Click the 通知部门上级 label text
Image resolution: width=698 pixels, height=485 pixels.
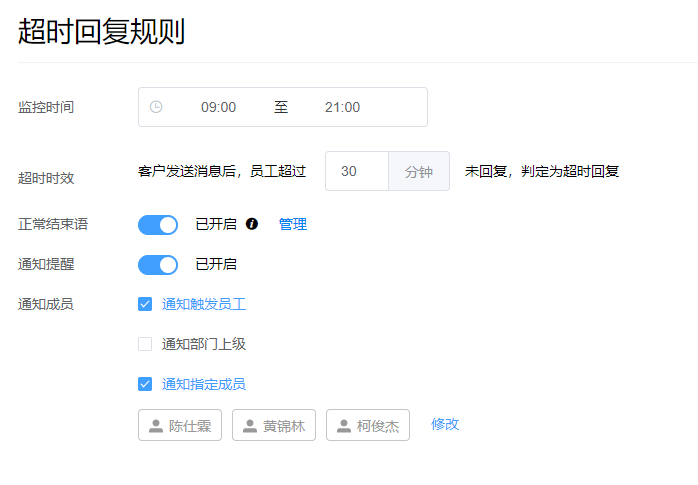point(204,344)
